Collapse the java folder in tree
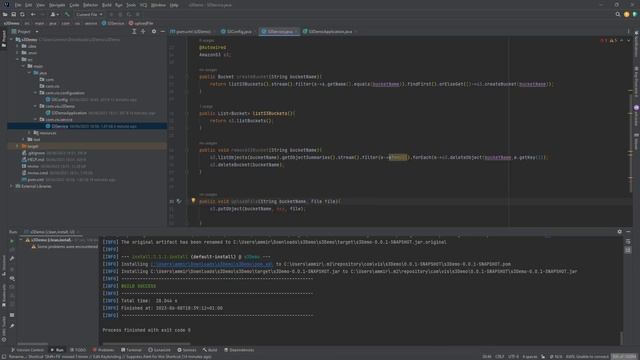The width and height of the screenshot is (640, 360). pos(29,73)
